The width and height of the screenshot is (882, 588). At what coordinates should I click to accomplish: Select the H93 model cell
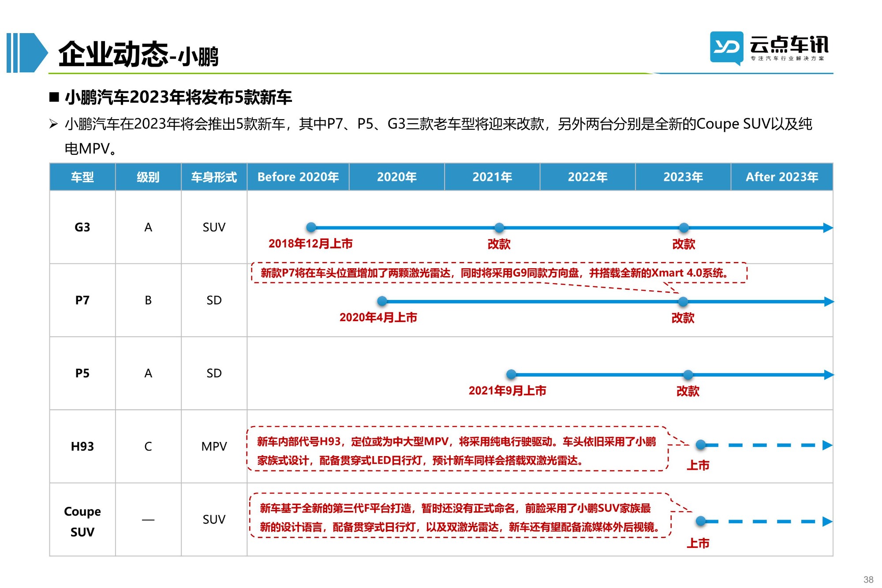pos(82,446)
